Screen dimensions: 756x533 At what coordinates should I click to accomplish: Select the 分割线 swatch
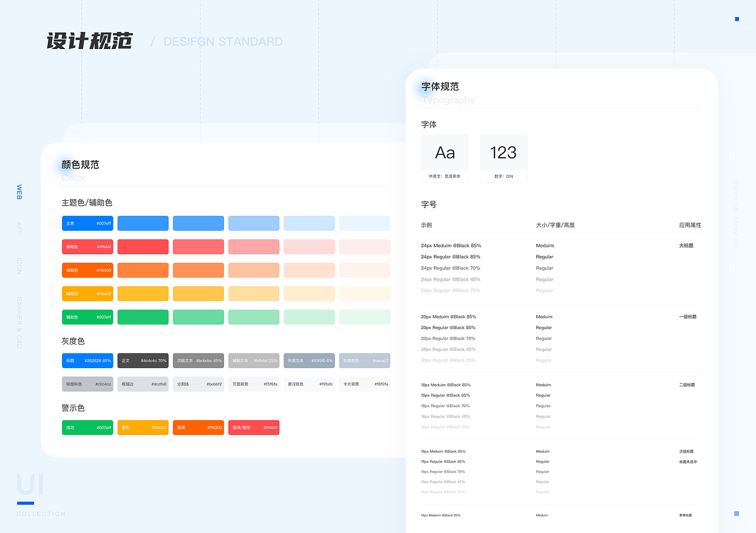198,384
